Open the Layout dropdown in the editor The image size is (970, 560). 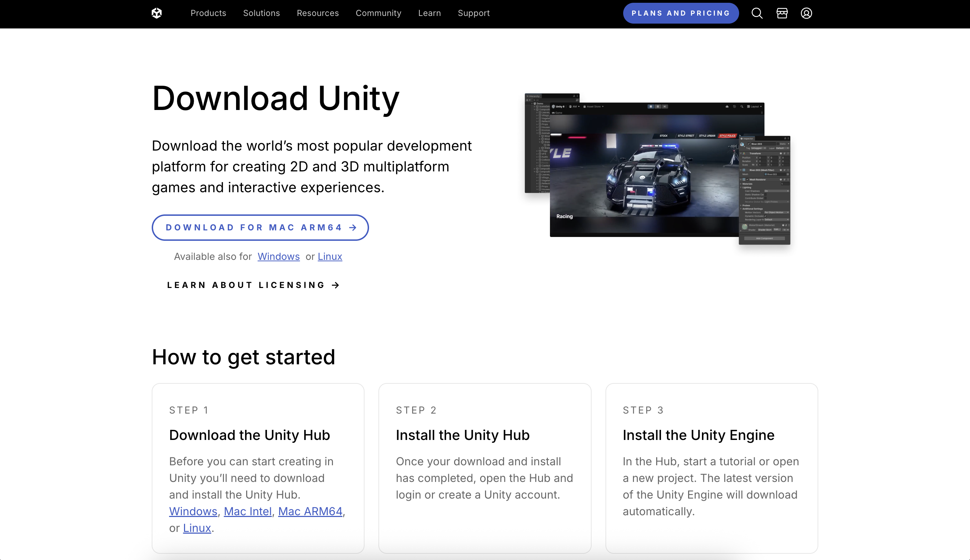[x=754, y=107]
